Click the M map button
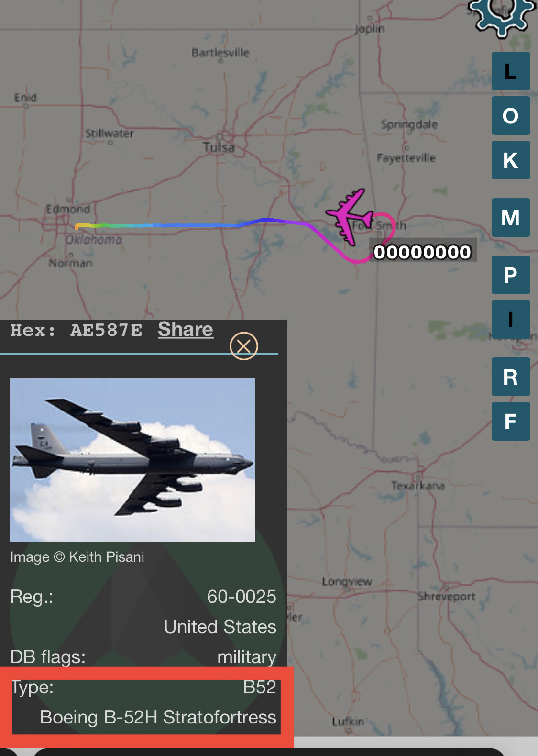This screenshot has width=538, height=756. (511, 218)
